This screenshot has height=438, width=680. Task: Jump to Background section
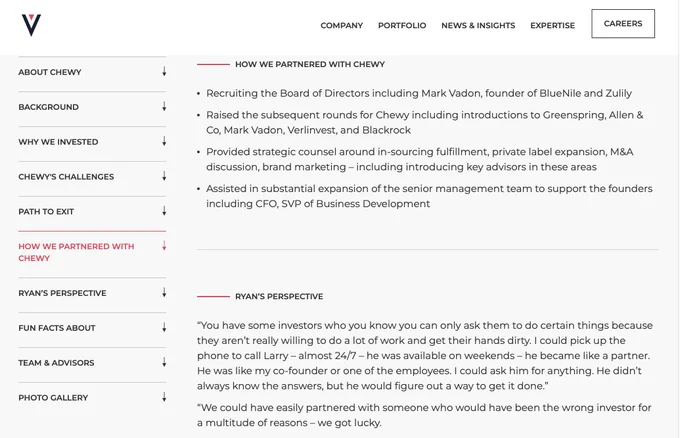click(49, 107)
